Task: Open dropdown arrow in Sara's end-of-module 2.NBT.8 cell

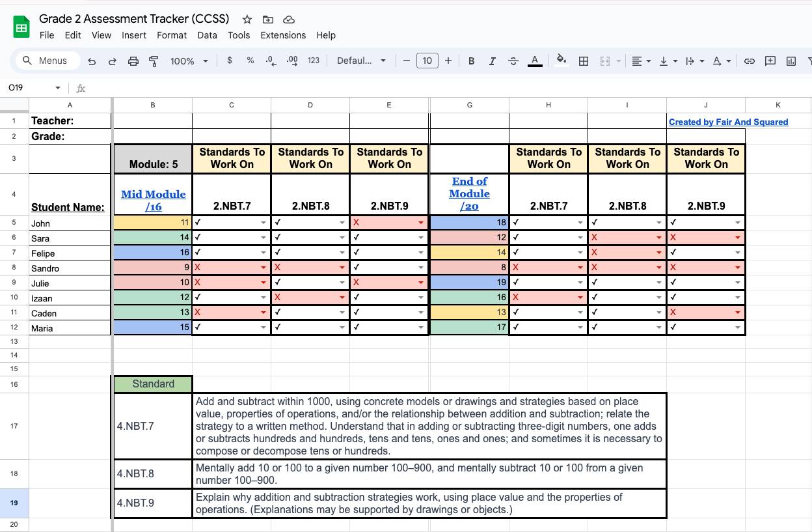Action: click(x=658, y=238)
